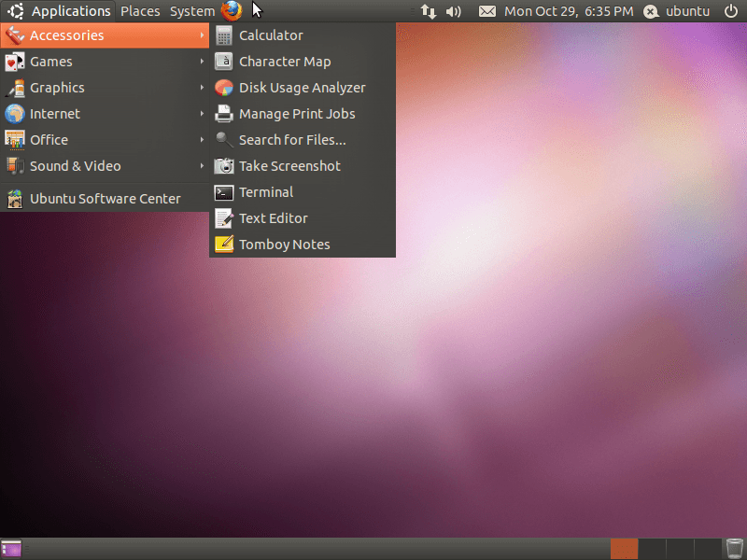Click the network connection arrows indicator
Image resolution: width=747 pixels, height=560 pixels.
(x=429, y=11)
